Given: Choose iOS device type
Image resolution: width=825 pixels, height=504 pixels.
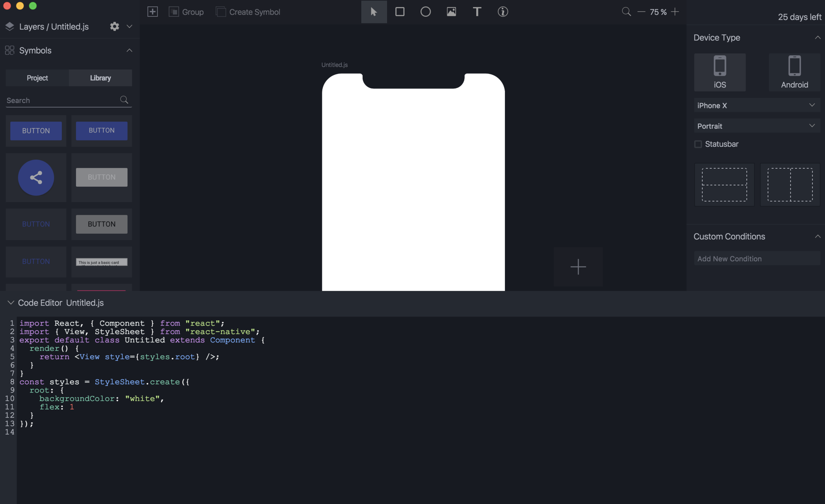Looking at the screenshot, I should (720, 72).
